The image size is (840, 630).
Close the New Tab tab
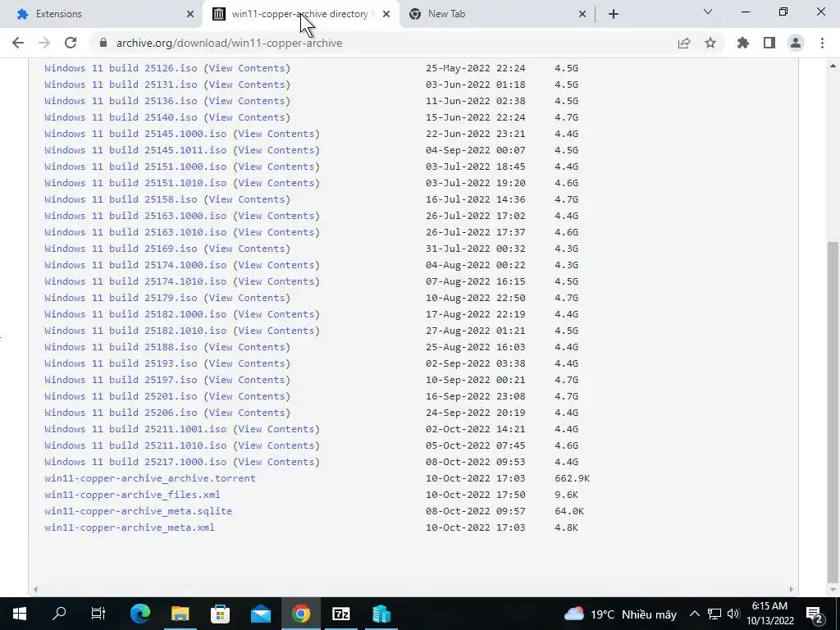(582, 14)
